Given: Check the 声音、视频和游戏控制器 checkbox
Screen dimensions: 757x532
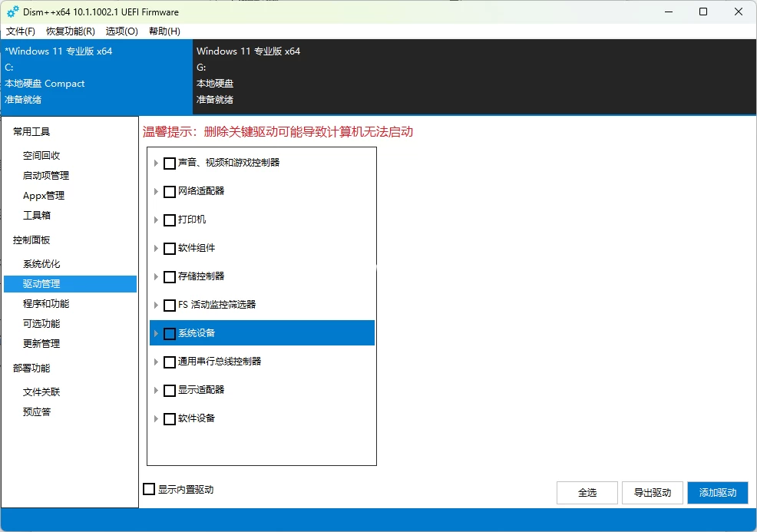Looking at the screenshot, I should pos(170,164).
